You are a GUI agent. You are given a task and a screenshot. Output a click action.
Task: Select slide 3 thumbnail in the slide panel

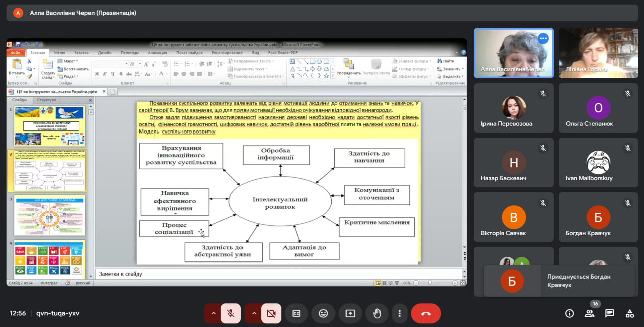[49, 215]
